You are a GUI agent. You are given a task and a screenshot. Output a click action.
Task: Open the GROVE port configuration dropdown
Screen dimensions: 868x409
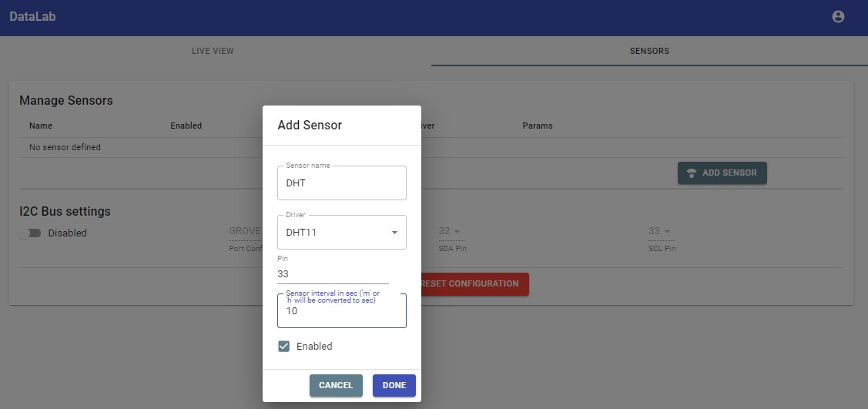click(245, 231)
